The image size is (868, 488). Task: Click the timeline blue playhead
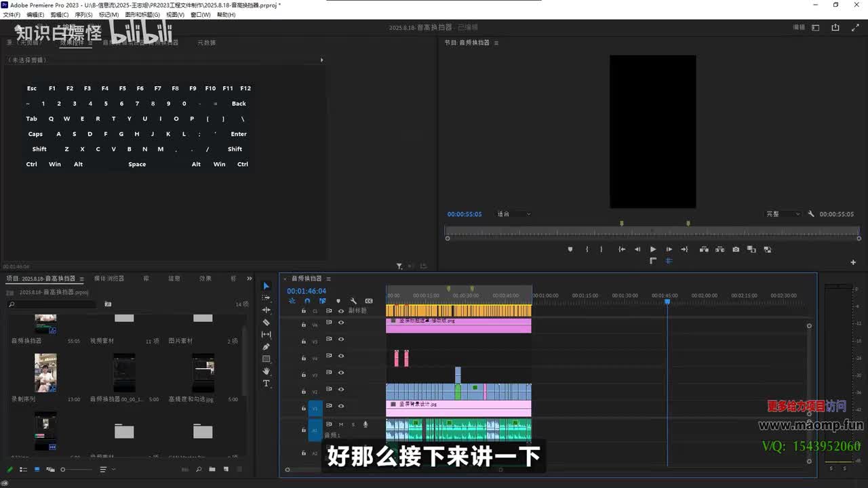(x=667, y=302)
